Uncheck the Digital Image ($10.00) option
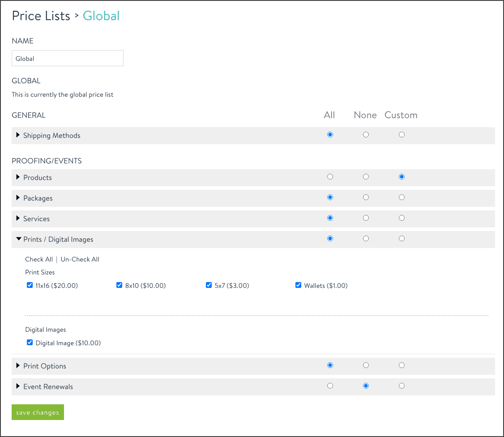This screenshot has height=437, width=504. tap(30, 342)
